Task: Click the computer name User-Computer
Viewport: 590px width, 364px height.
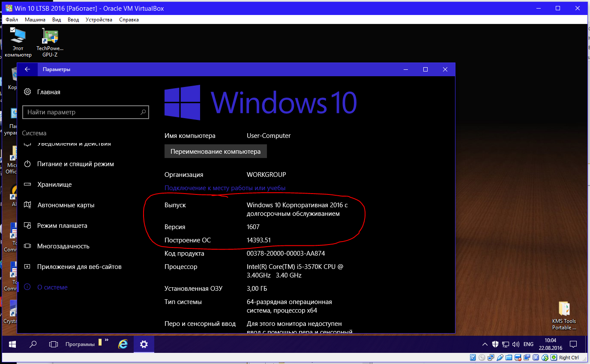Action: pyautogui.click(x=269, y=136)
